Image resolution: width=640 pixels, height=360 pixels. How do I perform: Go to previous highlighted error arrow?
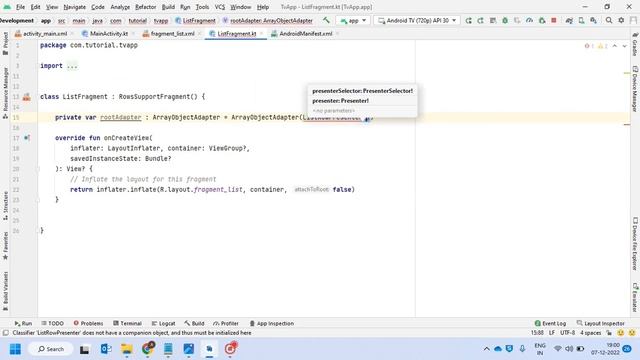click(x=615, y=46)
